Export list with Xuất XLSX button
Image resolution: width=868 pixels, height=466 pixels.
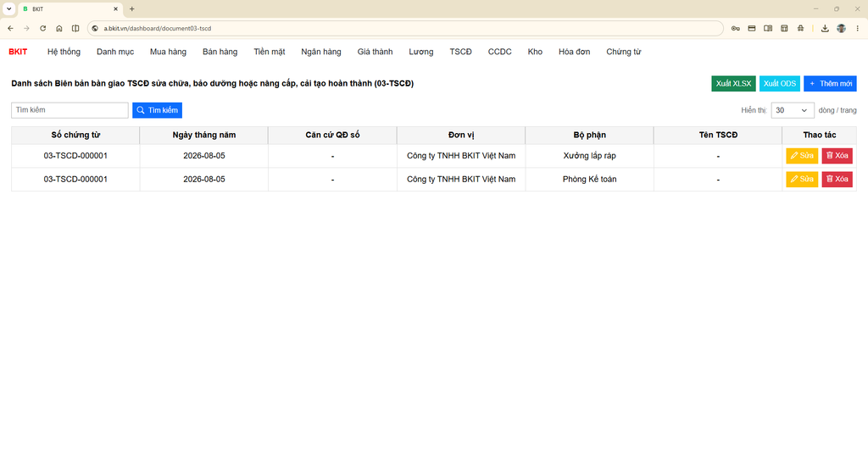point(733,84)
